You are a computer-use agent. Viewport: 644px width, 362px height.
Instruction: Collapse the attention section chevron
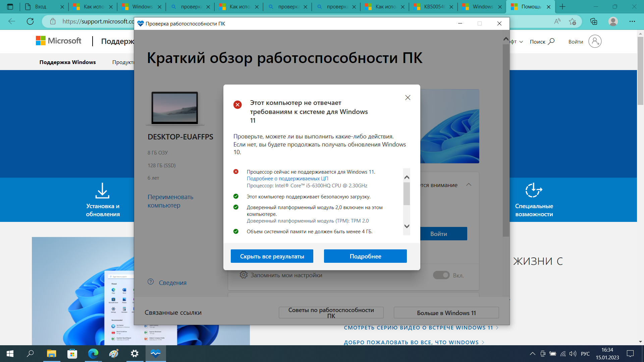tap(469, 185)
